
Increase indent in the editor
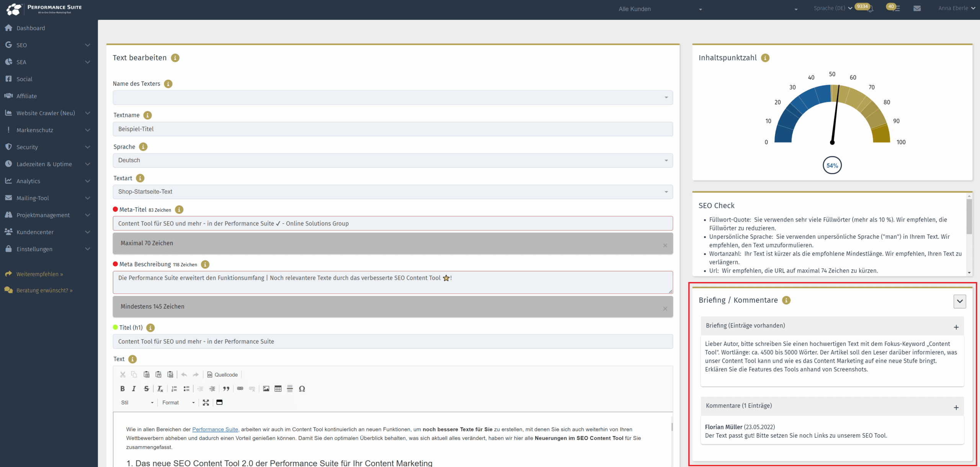pos(212,389)
